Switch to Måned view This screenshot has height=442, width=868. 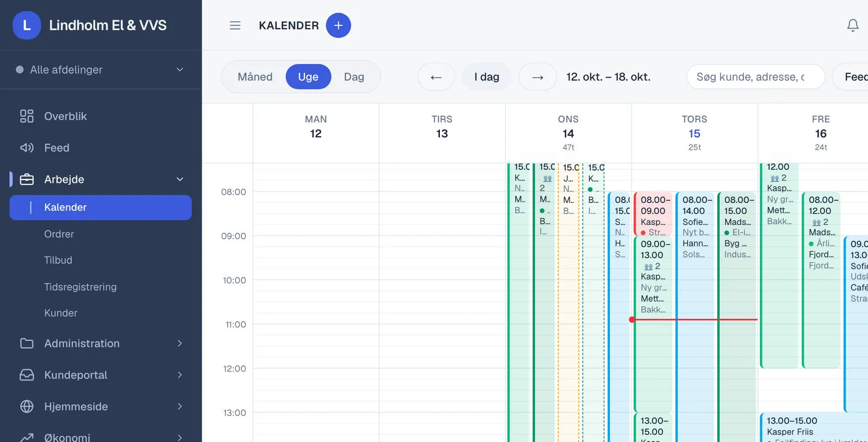pos(255,77)
